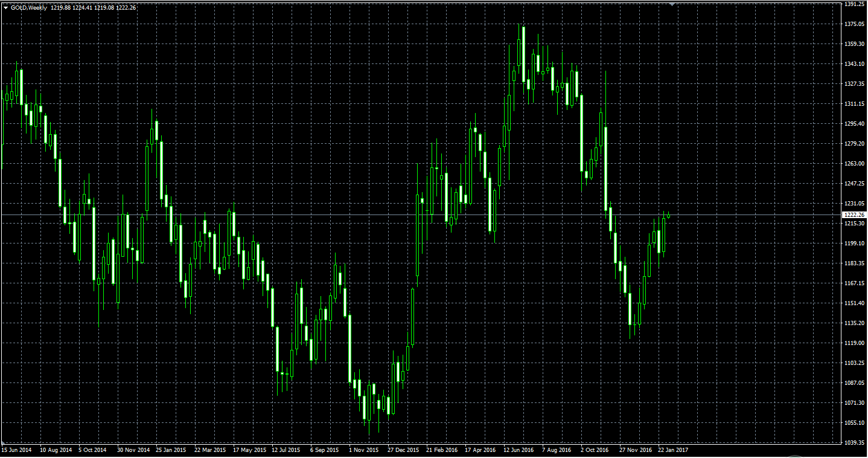Screen dimensions: 868x458
Task: Click the current price label 1222.26
Action: [854, 215]
